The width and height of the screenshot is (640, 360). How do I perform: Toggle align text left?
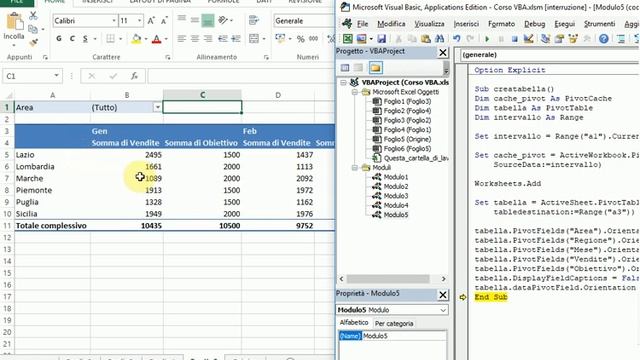click(182, 39)
